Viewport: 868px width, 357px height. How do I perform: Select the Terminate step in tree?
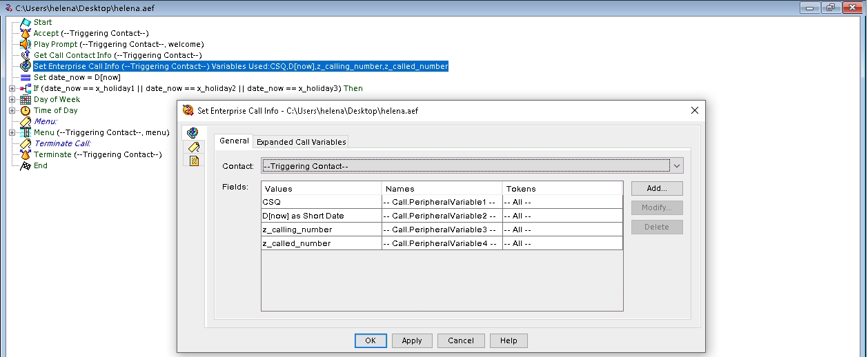[52, 154]
